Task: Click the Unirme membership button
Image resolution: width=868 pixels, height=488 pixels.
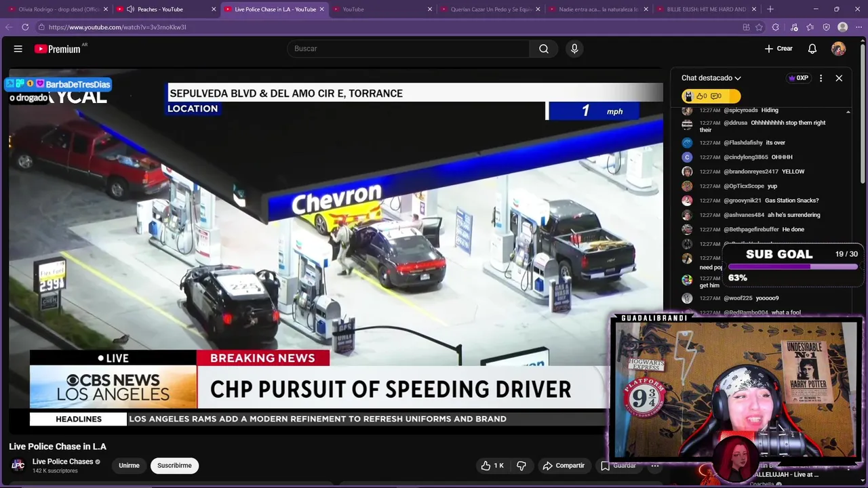Action: [x=129, y=466]
